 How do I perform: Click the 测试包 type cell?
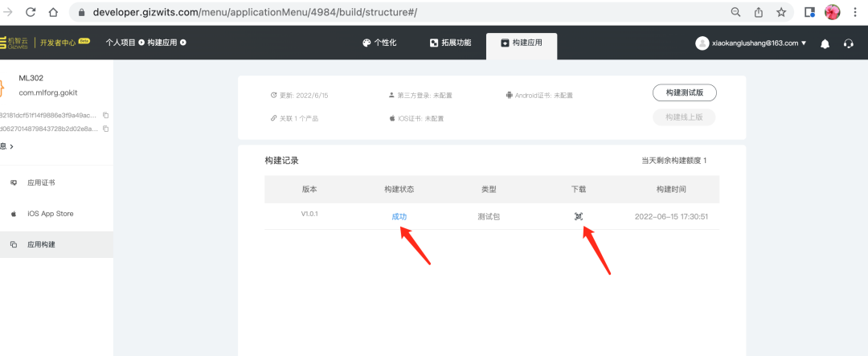[489, 216]
